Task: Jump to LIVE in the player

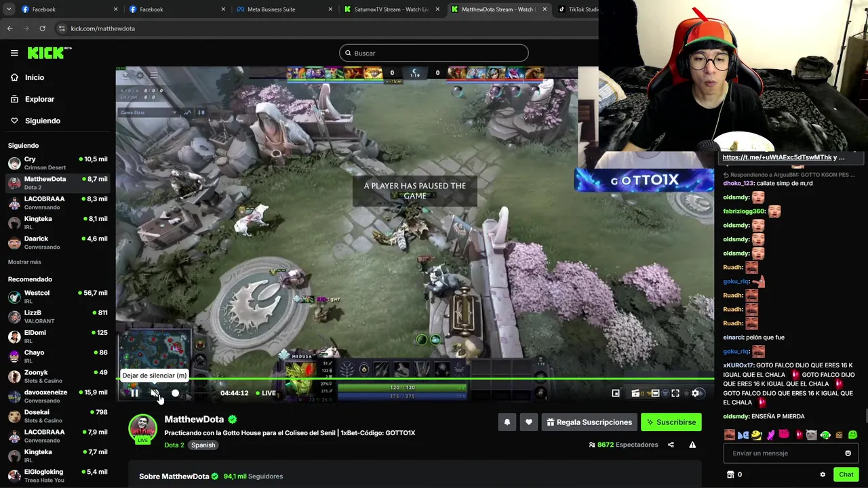Action: pos(264,393)
